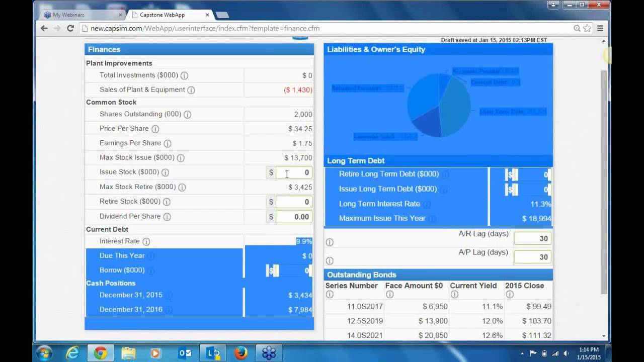This screenshot has width=644, height=362.
Task: Open the volume control in system tray
Action: click(566, 353)
